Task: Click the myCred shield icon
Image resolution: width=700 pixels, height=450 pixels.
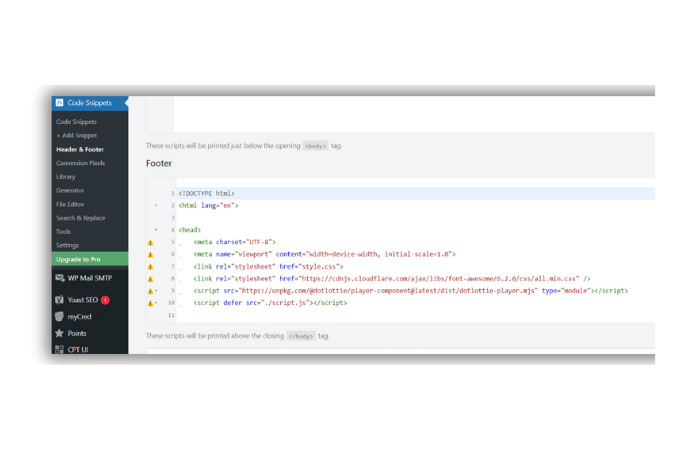Action: coord(59,317)
